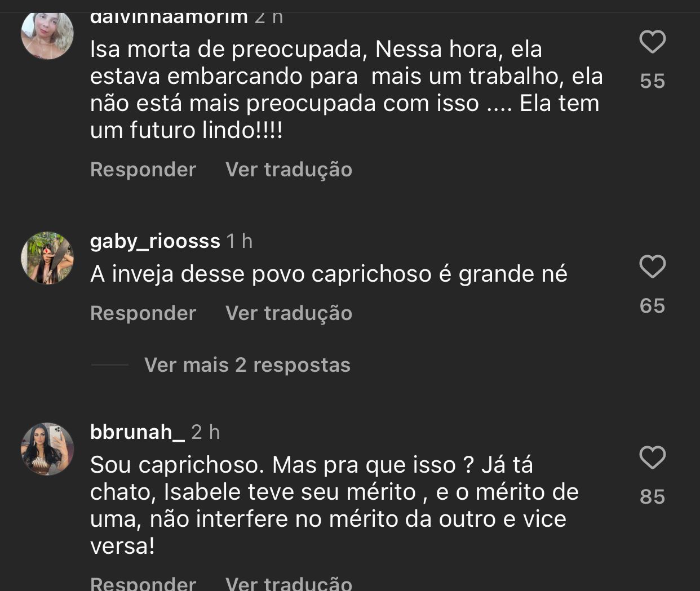Image resolution: width=700 pixels, height=591 pixels.
Task: Tap Ver tradução under gaby_rioosss's comment
Action: point(289,313)
